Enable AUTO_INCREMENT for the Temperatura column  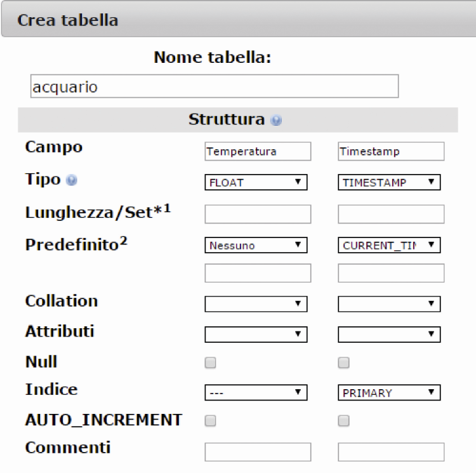click(210, 421)
